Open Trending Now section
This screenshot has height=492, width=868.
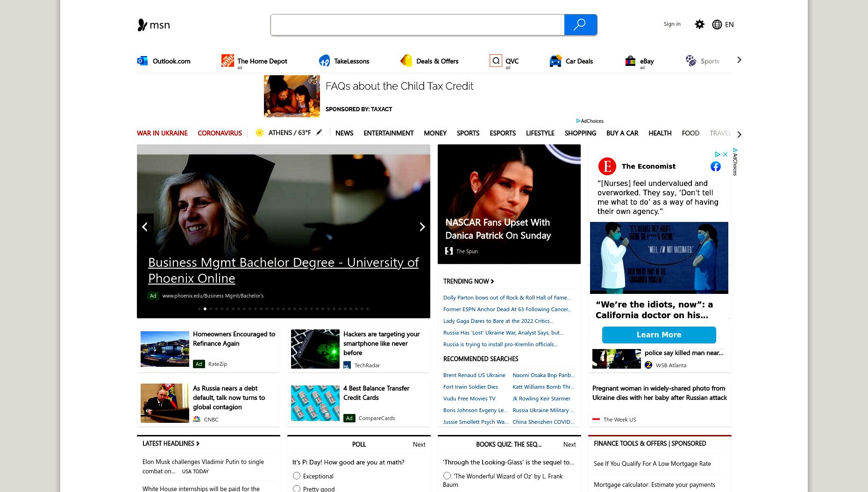click(x=469, y=281)
